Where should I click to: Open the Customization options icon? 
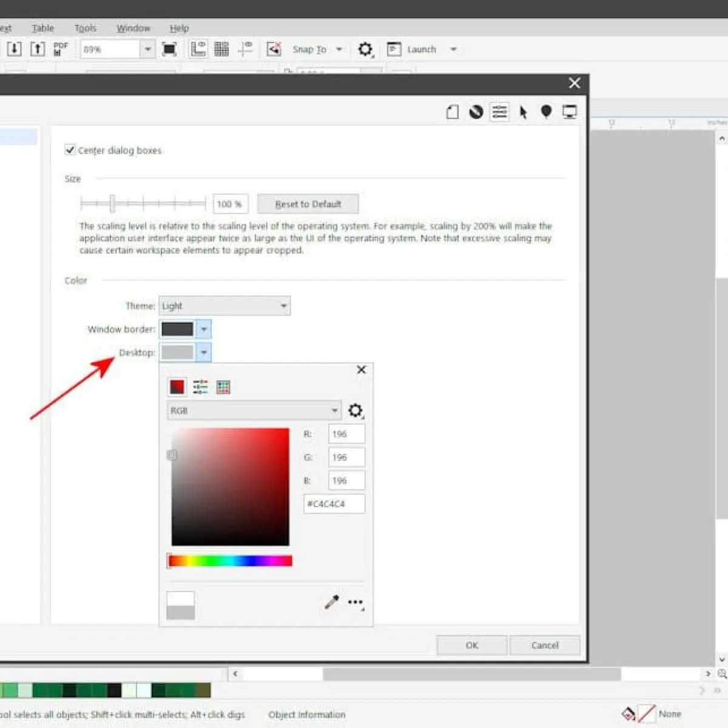tap(500, 112)
